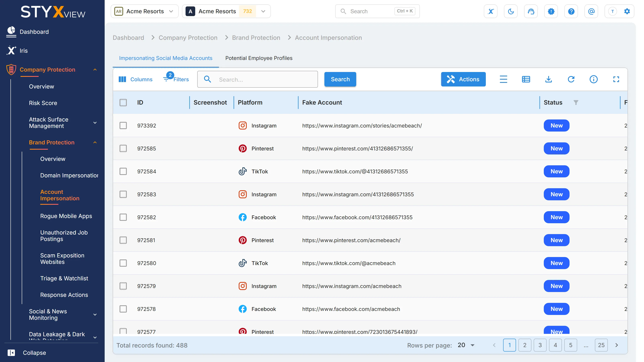644x362 pixels.
Task: Open the help question mark icon
Action: [571, 11]
